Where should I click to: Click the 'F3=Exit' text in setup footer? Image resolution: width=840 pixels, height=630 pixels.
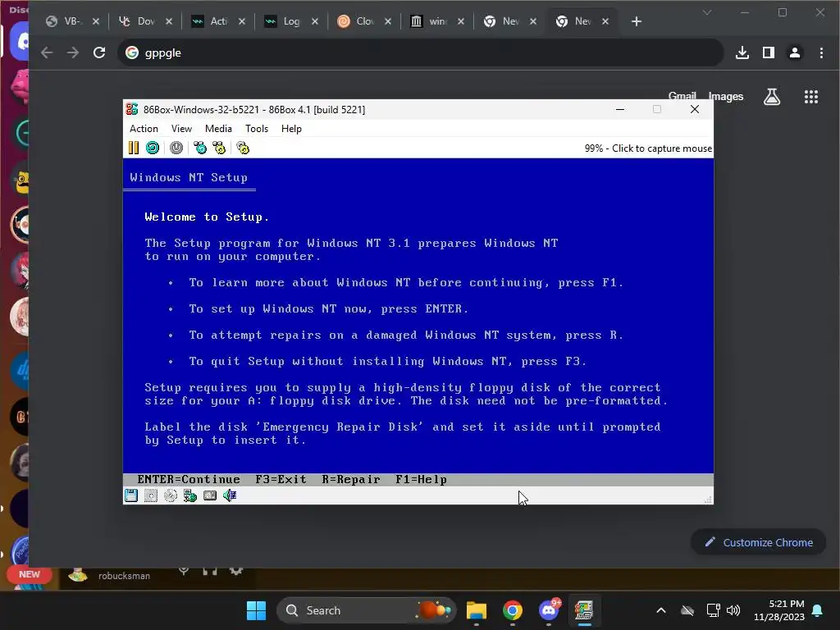(x=281, y=479)
